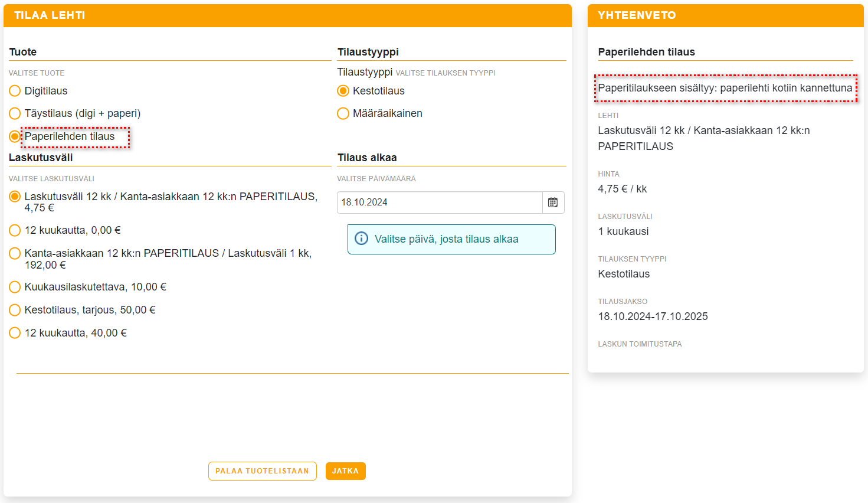Click the Laskutusväli section heading
Image resolution: width=868 pixels, height=503 pixels.
point(41,158)
